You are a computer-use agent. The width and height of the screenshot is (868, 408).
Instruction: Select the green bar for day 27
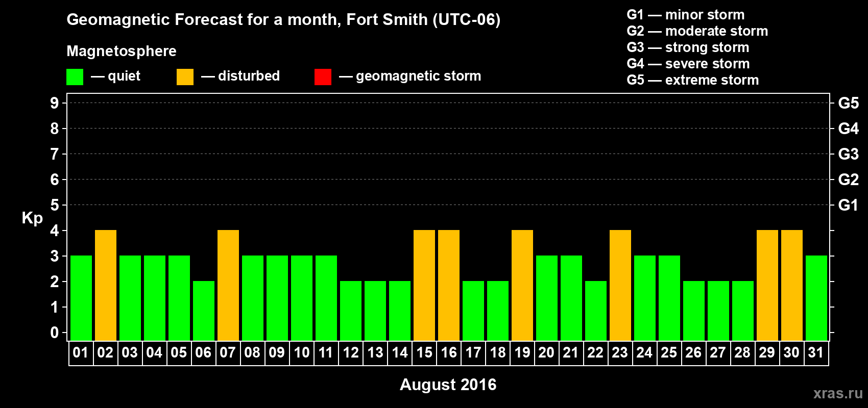coord(718,311)
